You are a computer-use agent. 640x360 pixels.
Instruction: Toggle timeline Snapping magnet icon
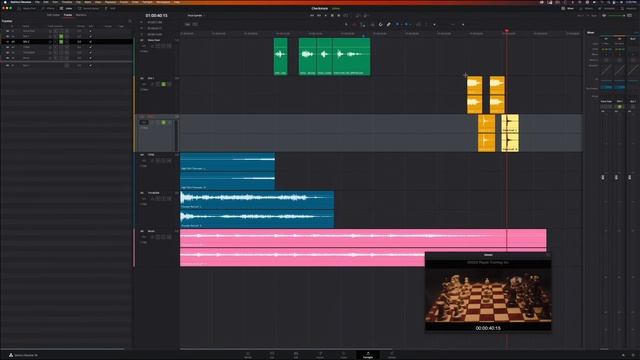point(380,24)
